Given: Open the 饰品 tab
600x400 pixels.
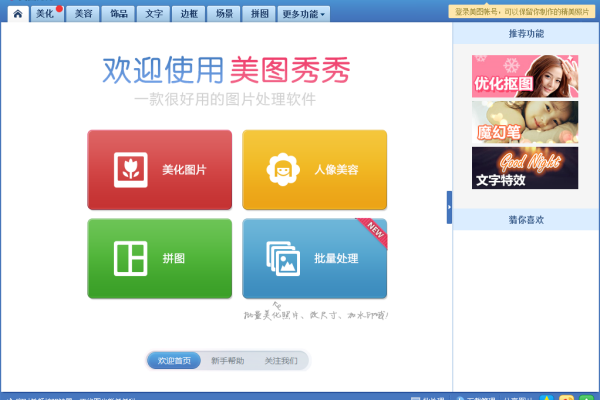Looking at the screenshot, I should [x=119, y=14].
